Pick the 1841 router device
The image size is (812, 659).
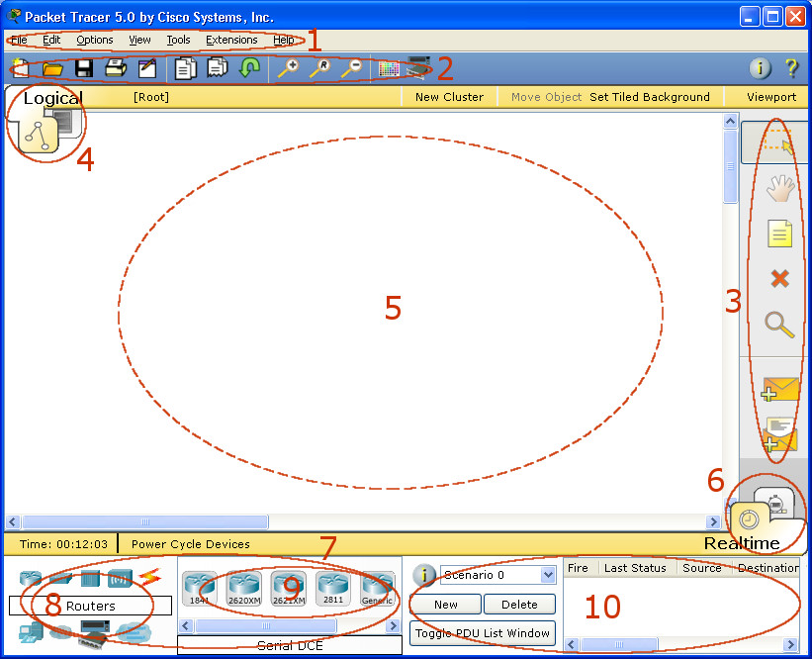click(x=200, y=589)
